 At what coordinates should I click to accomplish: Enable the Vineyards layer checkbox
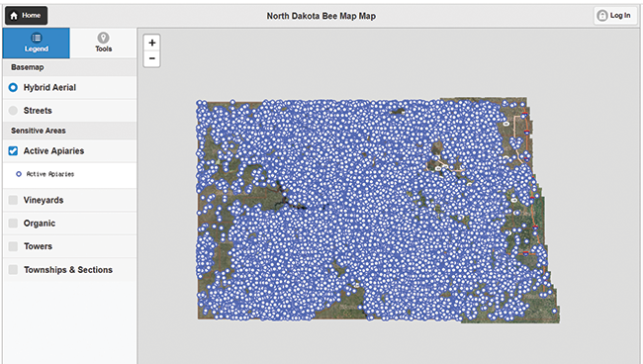click(x=13, y=200)
